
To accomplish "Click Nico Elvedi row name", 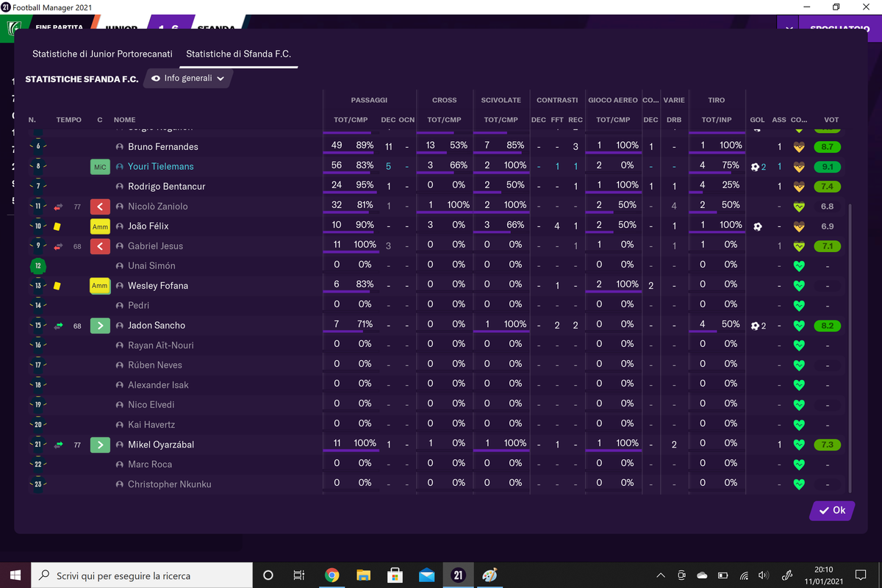I will [x=151, y=405].
